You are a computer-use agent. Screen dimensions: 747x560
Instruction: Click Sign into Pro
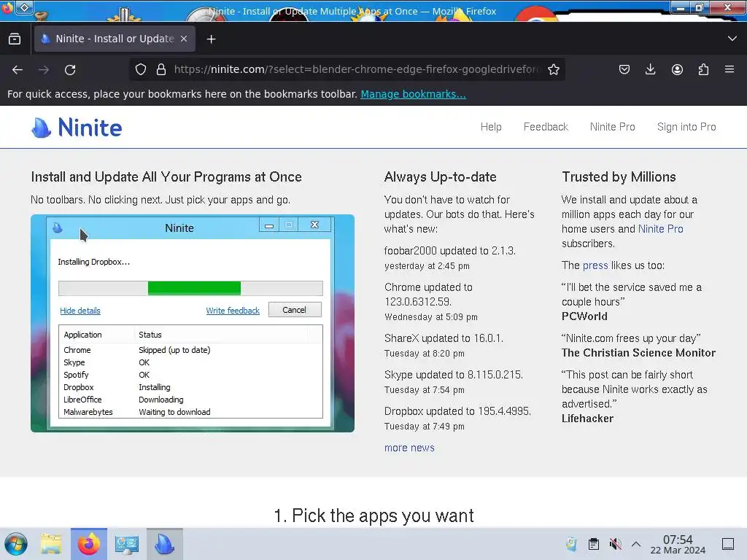point(686,127)
